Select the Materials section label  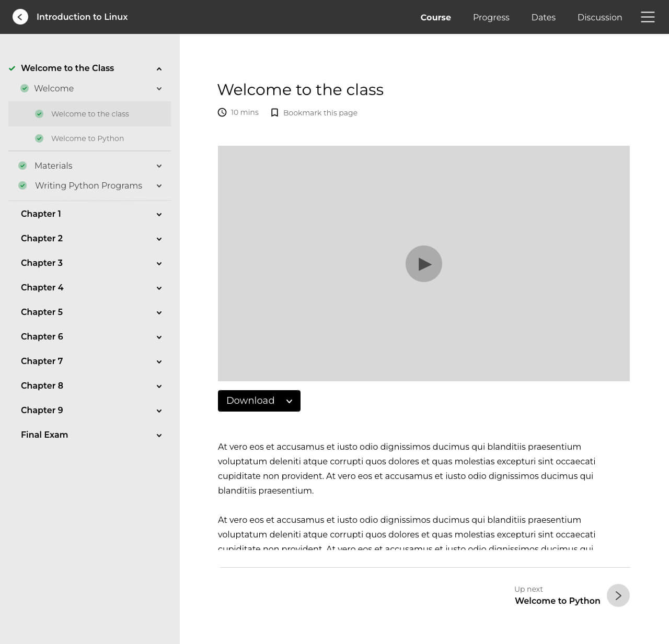53,166
